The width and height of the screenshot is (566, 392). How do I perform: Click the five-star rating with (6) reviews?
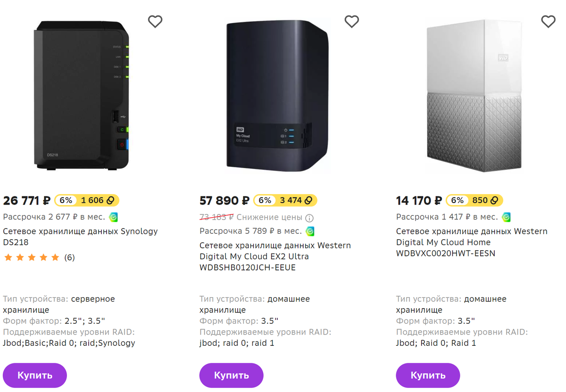click(x=39, y=258)
